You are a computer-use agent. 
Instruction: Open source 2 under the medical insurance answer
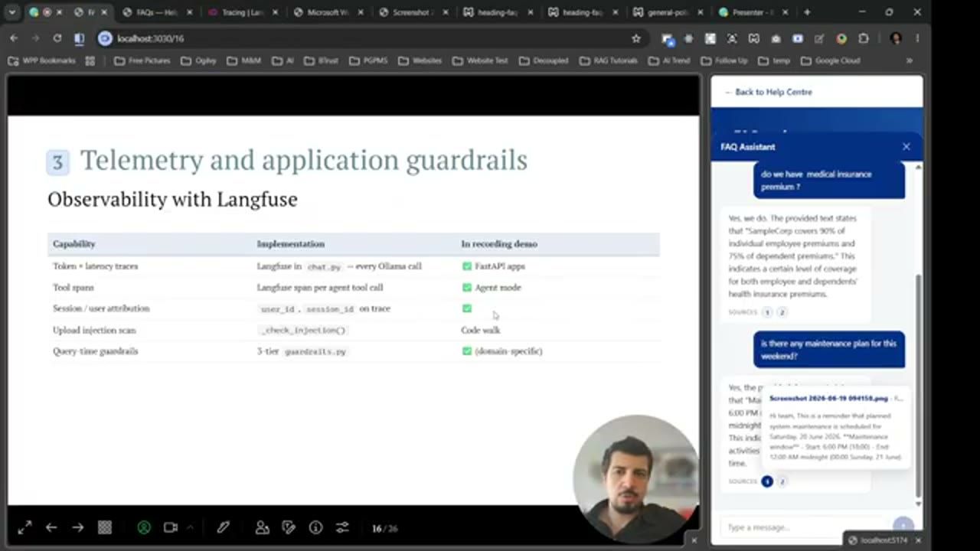coord(782,312)
